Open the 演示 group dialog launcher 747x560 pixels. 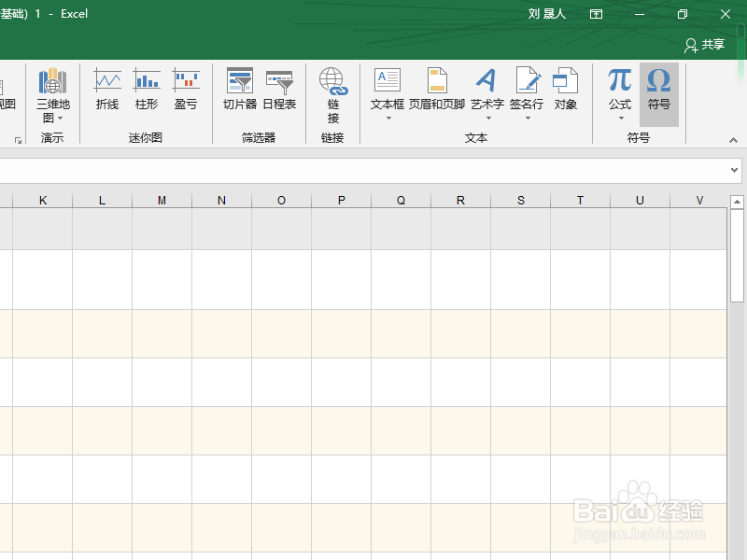[17, 138]
